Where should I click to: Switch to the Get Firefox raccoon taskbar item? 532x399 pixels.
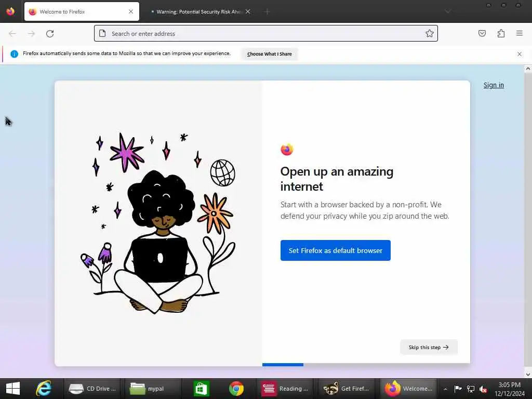coord(347,389)
